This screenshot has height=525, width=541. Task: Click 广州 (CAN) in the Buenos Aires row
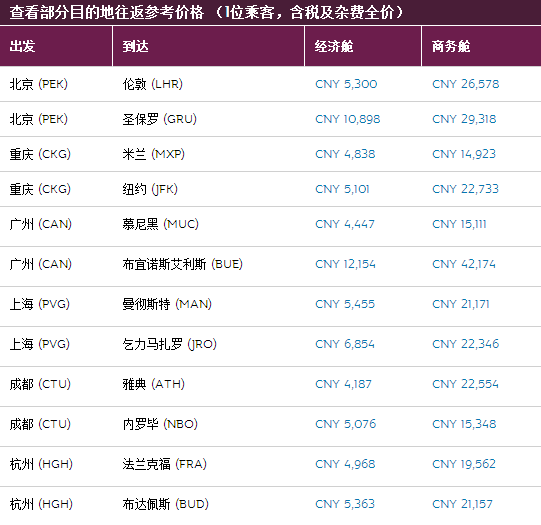pos(40,265)
